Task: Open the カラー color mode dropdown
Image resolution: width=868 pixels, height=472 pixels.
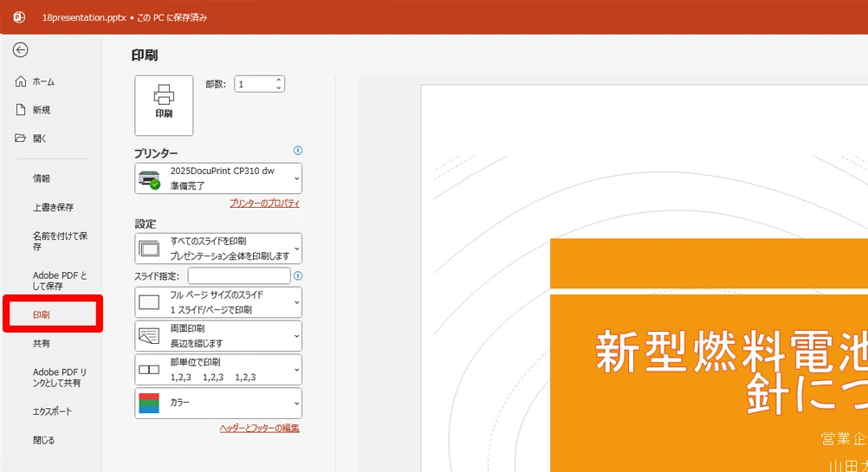Action: pyautogui.click(x=218, y=404)
